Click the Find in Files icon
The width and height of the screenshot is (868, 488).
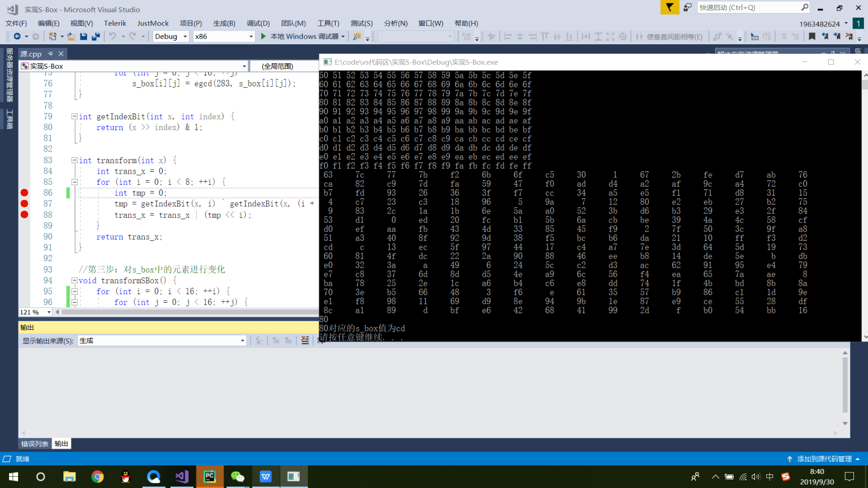[x=357, y=36]
